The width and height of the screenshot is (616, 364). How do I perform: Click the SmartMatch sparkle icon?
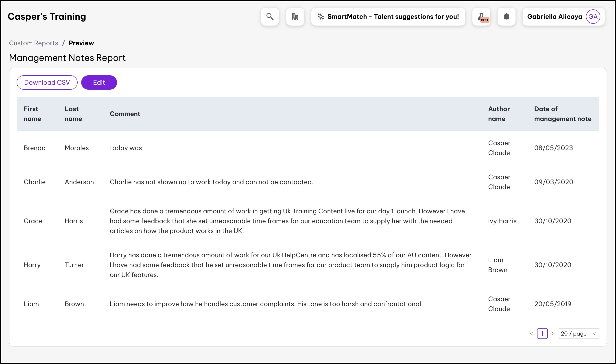point(321,16)
